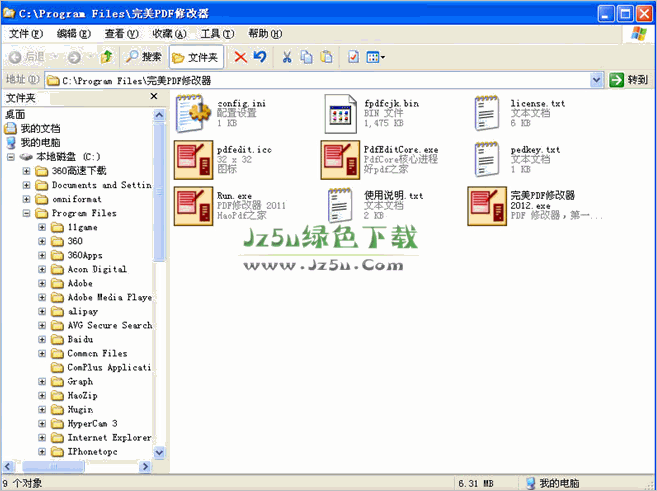Expand the Adobe folder node
This screenshot has height=491, width=657.
click(x=42, y=283)
